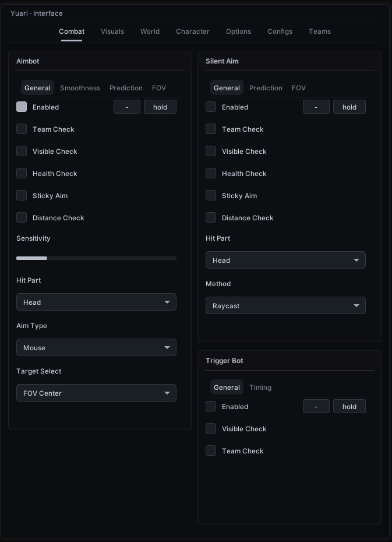
Task: Tick Sticky Aim in Silent Aim panel
Action: click(211, 195)
